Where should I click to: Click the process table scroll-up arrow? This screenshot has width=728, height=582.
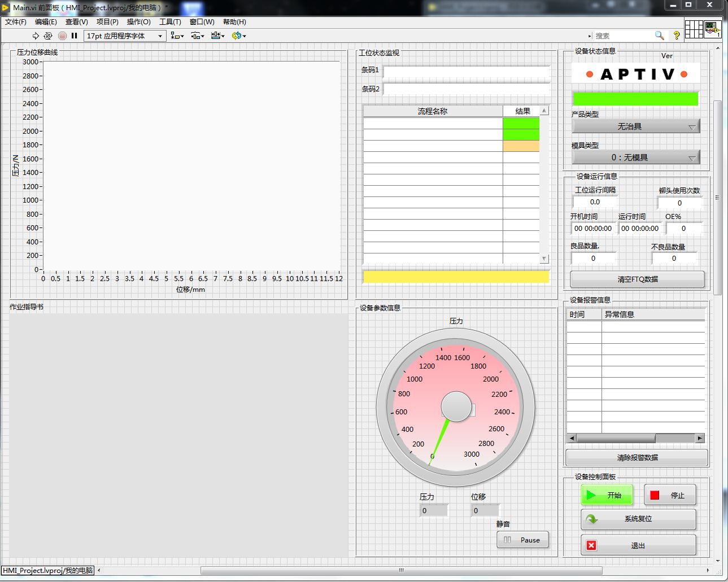(544, 111)
